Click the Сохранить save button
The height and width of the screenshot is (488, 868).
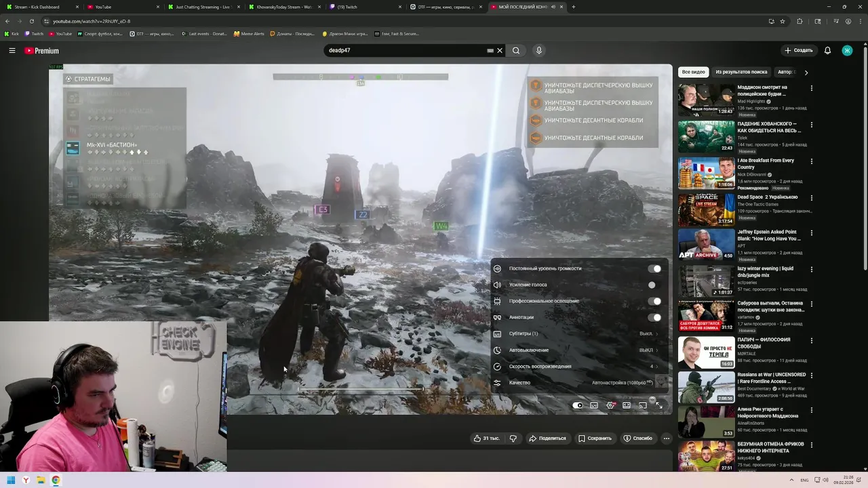595,438
